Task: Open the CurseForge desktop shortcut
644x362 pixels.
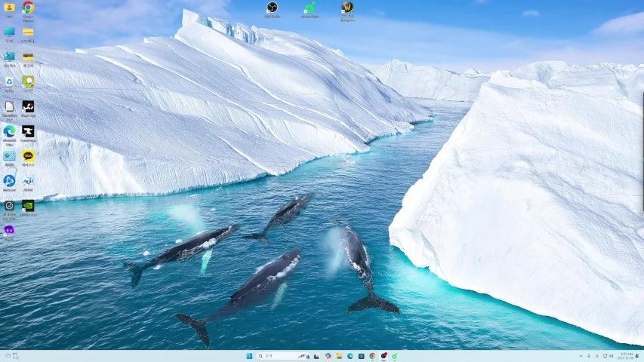Action: [x=28, y=130]
